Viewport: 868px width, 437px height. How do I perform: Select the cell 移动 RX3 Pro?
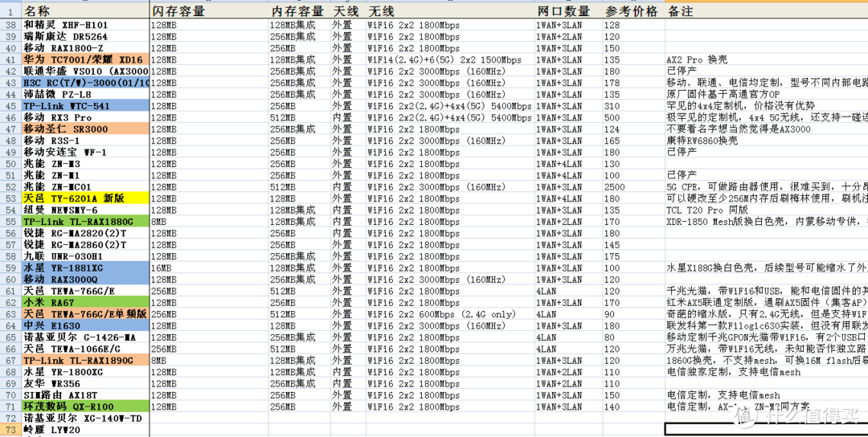85,117
